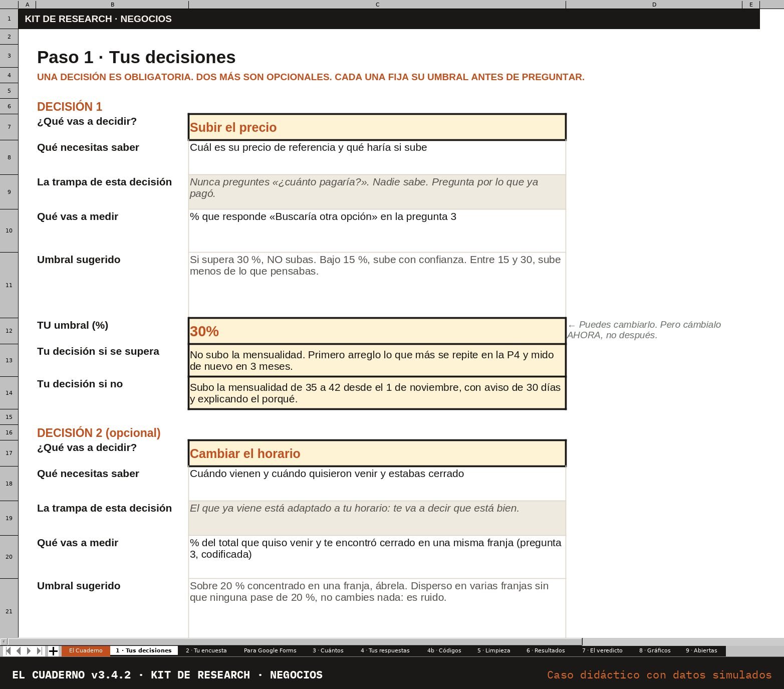Jump to the last sheet using the navigation arrow
Image resolution: width=784 pixels, height=689 pixels.
coord(40,651)
